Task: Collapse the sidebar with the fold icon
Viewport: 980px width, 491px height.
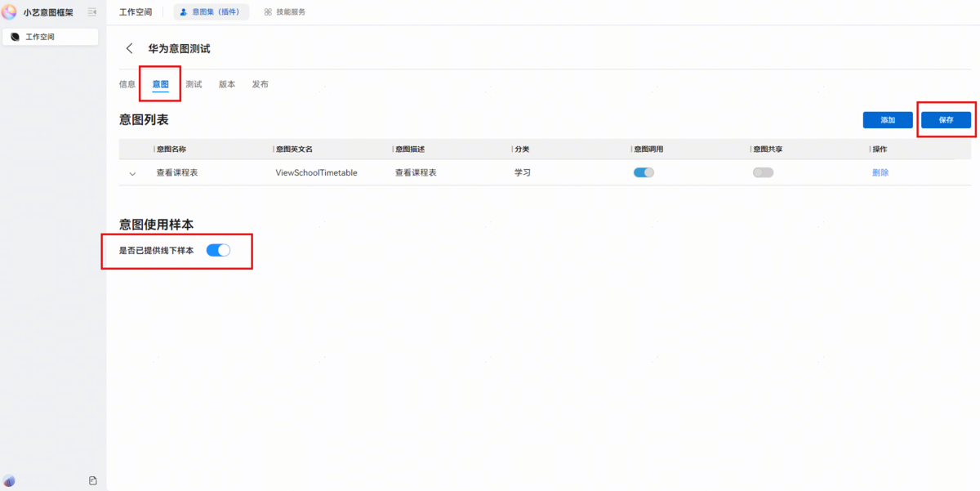Action: pyautogui.click(x=92, y=12)
